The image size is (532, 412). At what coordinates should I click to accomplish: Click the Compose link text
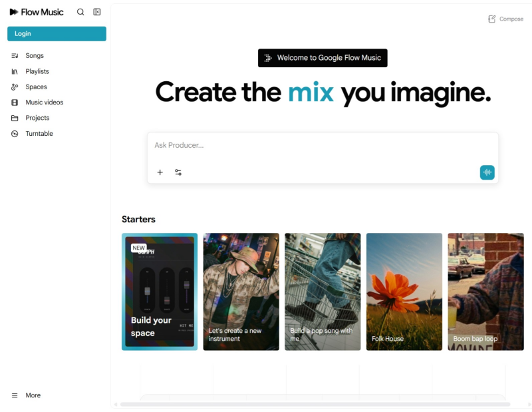pyautogui.click(x=511, y=19)
